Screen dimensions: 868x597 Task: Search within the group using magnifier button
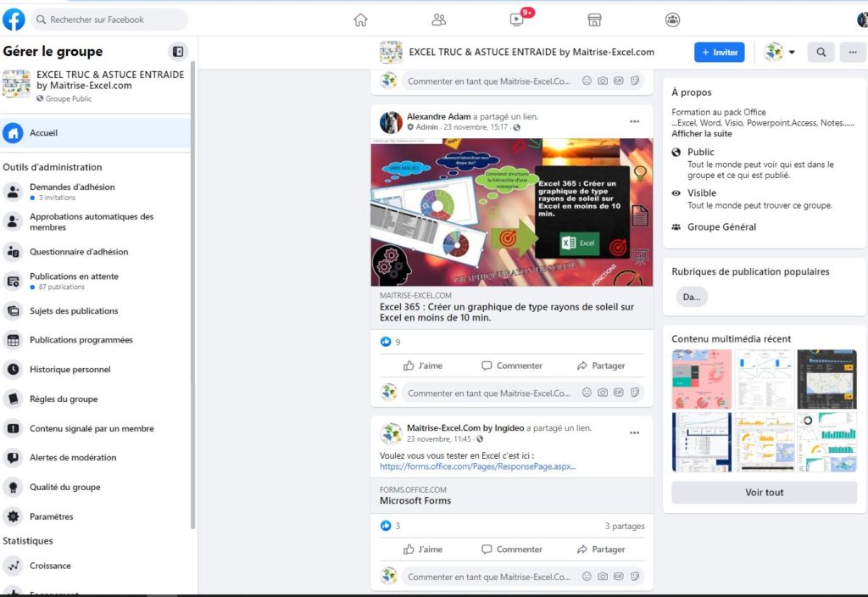pos(821,52)
